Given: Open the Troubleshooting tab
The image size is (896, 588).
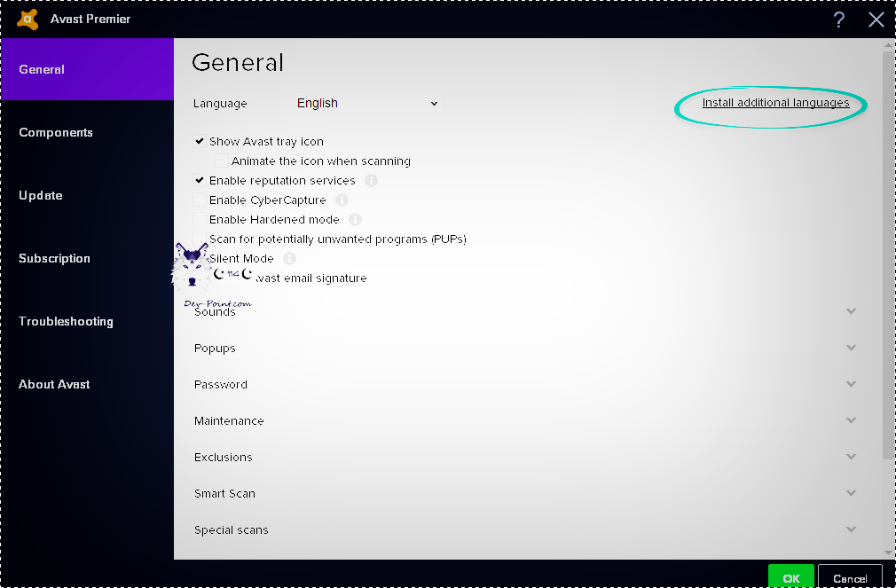Looking at the screenshot, I should [87, 321].
